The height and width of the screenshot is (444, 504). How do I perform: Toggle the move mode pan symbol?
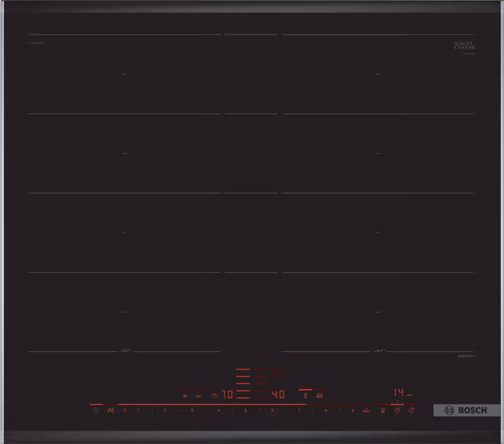pyautogui.click(x=320, y=395)
